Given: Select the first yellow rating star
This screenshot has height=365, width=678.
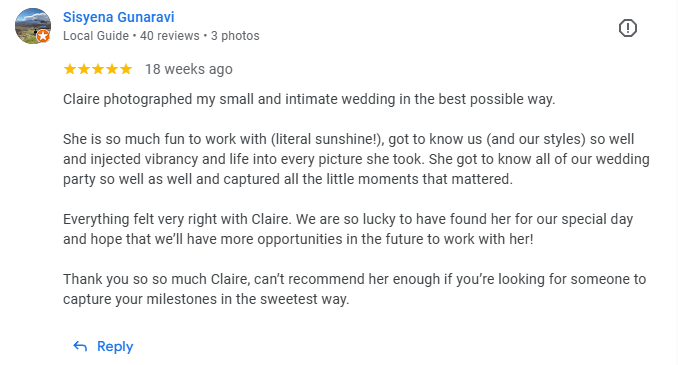Looking at the screenshot, I should [x=70, y=69].
